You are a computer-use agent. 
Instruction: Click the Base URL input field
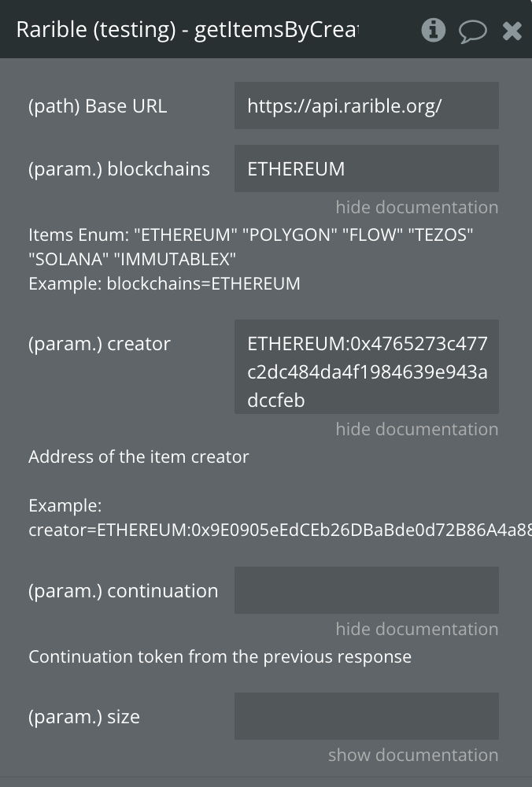point(366,105)
